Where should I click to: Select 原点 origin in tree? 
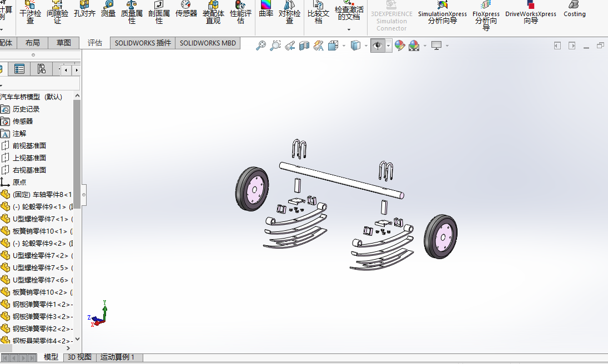[x=19, y=182]
